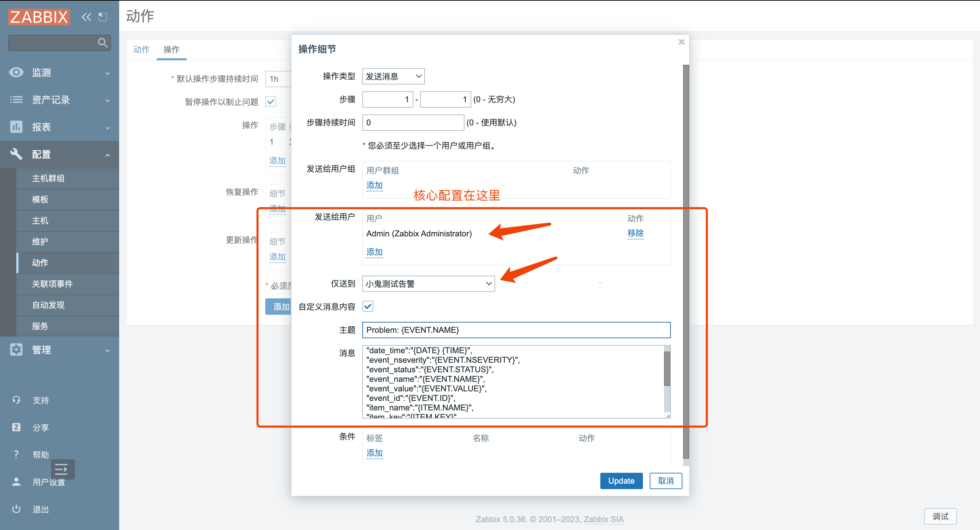Uncheck the 自定义消息内容 checkbox

coord(367,306)
